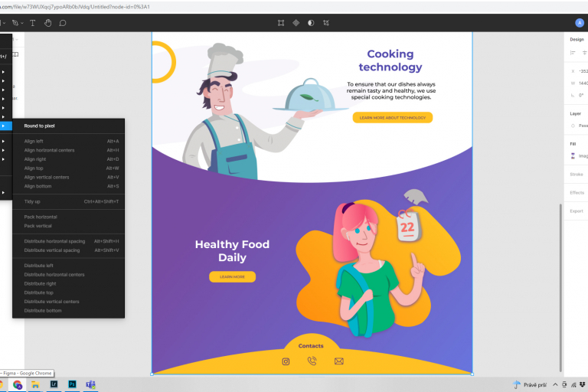Select Align left from the submenu

(34, 141)
